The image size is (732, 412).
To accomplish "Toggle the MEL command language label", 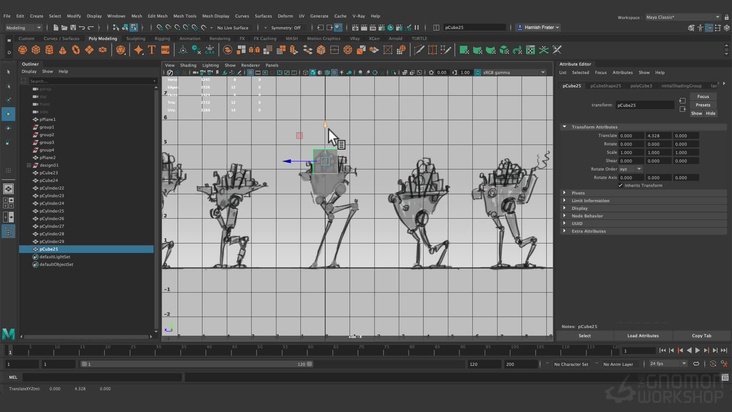I will click(x=13, y=377).
